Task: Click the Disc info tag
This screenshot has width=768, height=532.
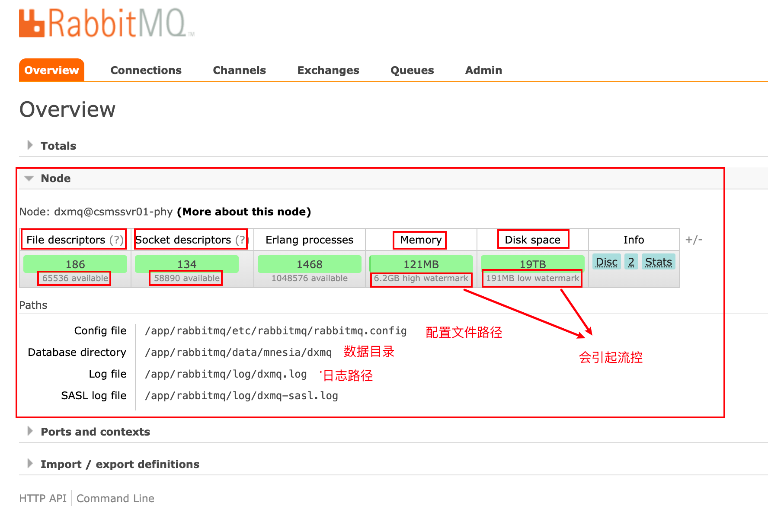Action: [x=607, y=262]
